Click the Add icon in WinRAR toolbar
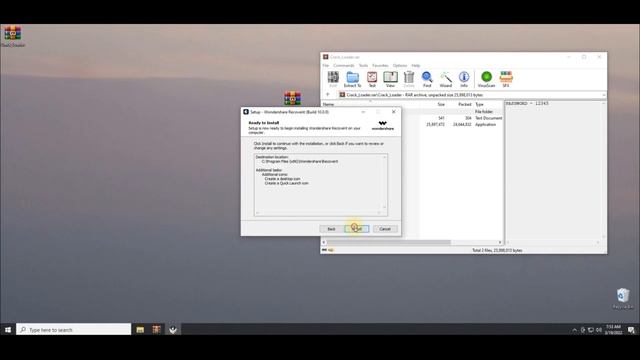 point(333,79)
